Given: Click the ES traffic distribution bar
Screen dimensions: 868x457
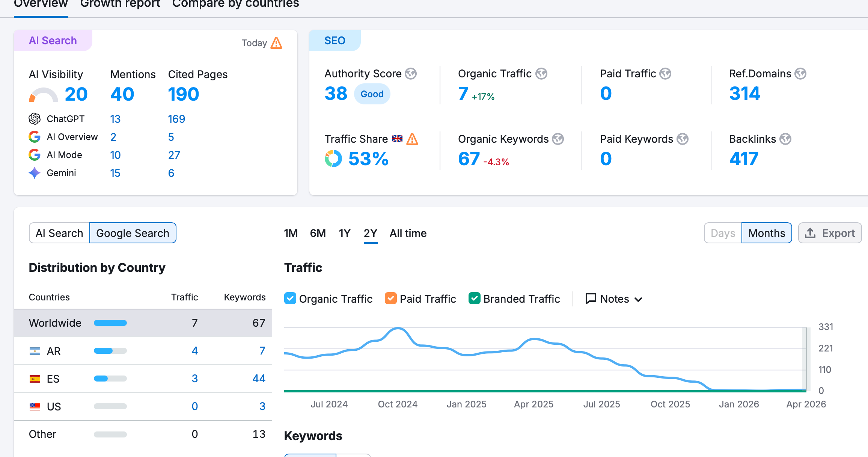Looking at the screenshot, I should [x=110, y=379].
